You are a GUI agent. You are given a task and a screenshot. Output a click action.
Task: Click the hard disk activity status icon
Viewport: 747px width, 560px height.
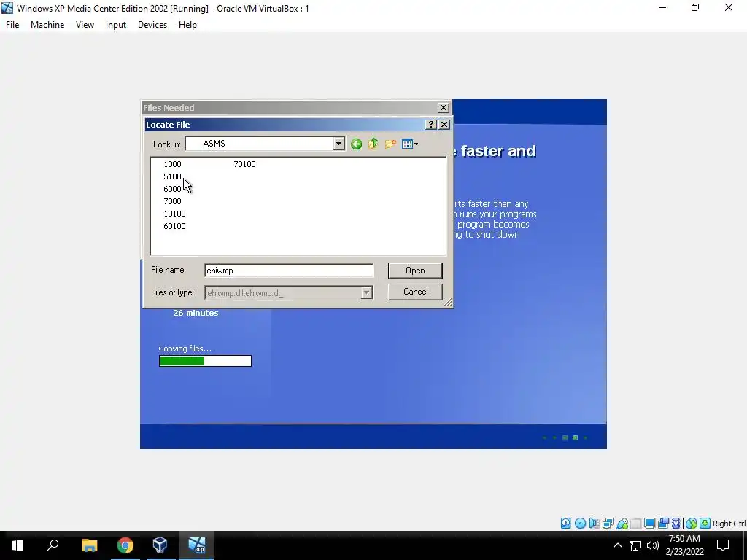coord(565,524)
